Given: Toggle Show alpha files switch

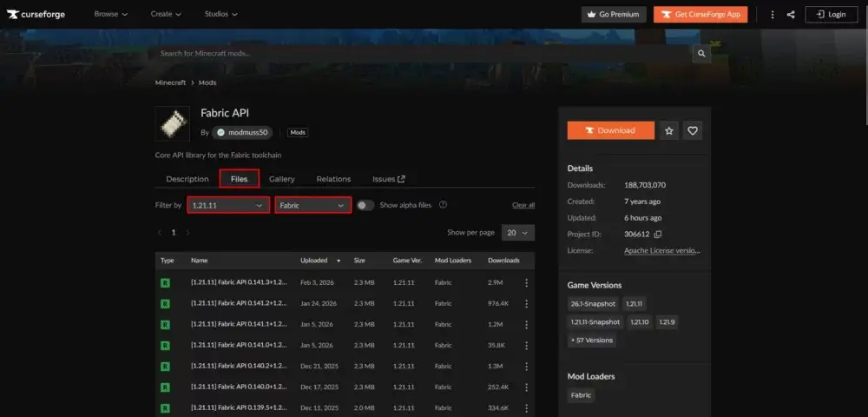Looking at the screenshot, I should click(x=365, y=205).
